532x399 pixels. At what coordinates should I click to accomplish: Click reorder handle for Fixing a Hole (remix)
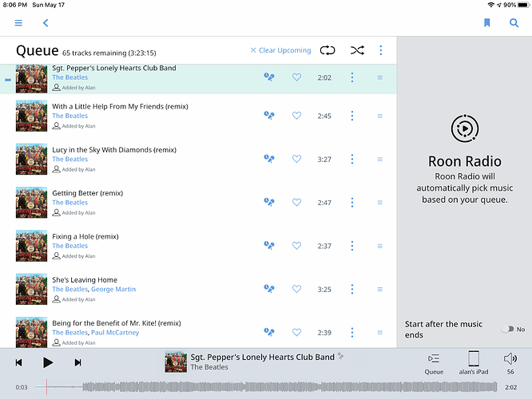click(x=380, y=246)
